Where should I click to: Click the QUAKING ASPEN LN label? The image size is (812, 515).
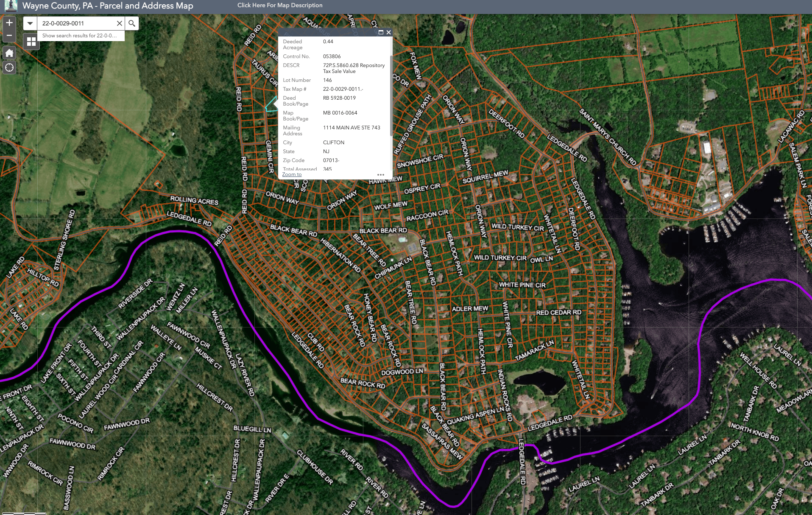(x=475, y=416)
